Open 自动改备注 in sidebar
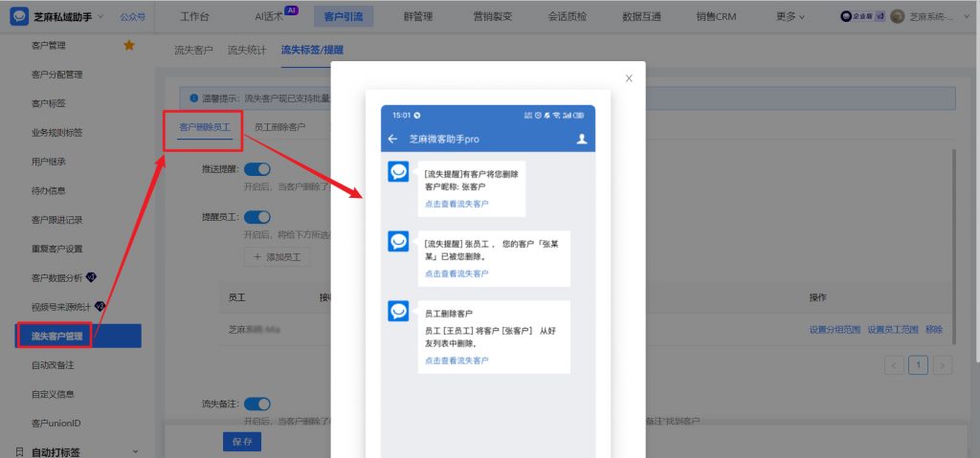Screen dimensions: 980x458 pyautogui.click(x=53, y=365)
